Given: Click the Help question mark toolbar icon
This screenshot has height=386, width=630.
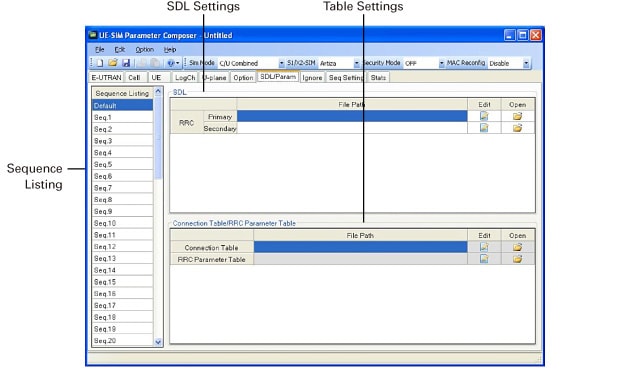Looking at the screenshot, I should pos(171,63).
